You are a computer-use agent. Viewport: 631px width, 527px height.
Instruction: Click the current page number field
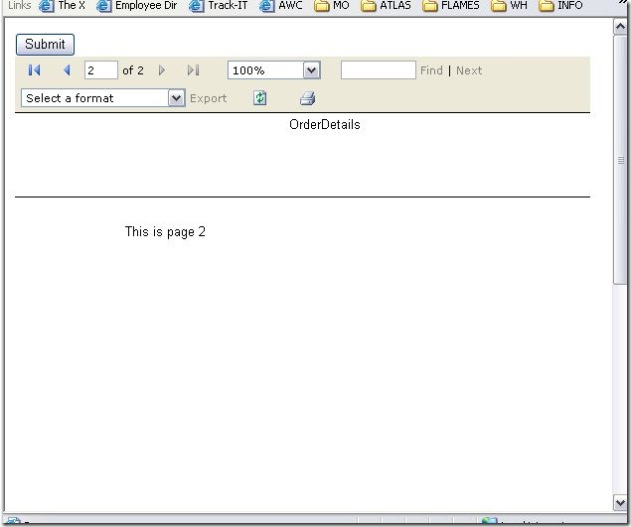101,70
